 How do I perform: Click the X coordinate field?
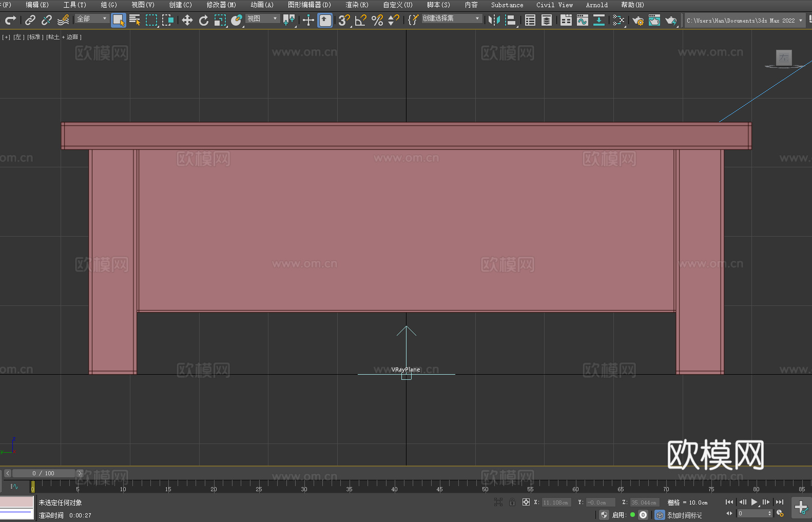(x=556, y=502)
